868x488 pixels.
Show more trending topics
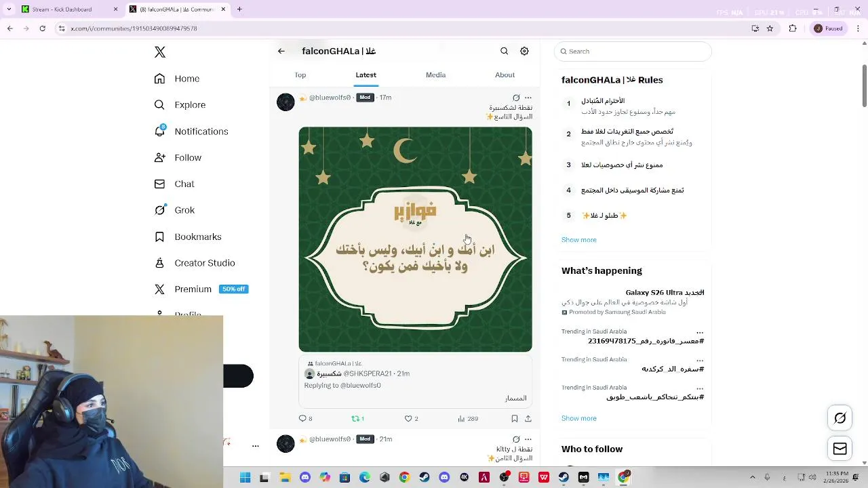click(x=579, y=418)
